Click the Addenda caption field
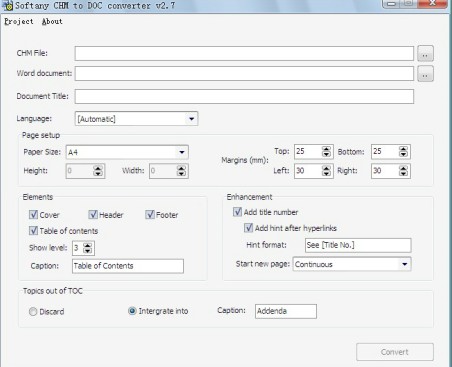The height and width of the screenshot is (367, 452). tap(286, 311)
